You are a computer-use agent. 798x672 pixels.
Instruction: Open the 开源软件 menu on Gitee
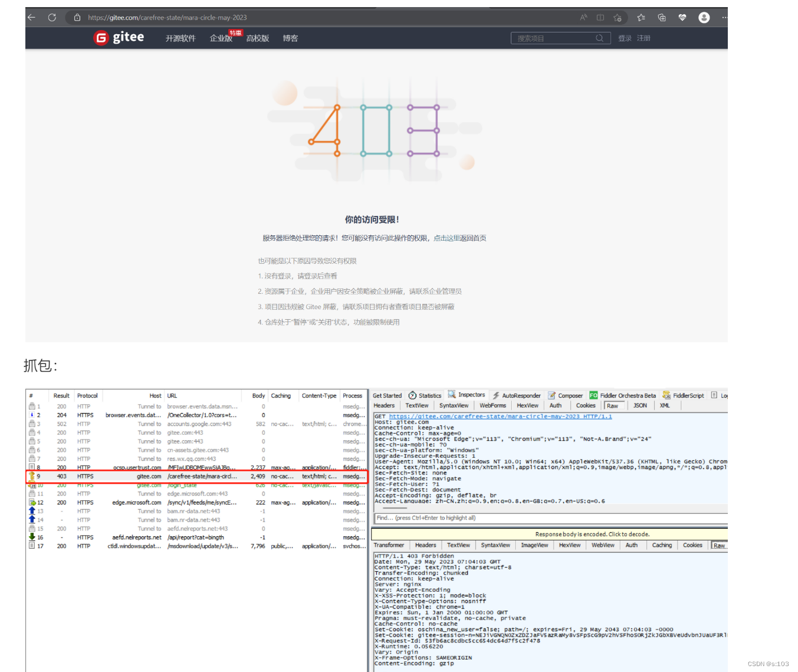pyautogui.click(x=180, y=38)
